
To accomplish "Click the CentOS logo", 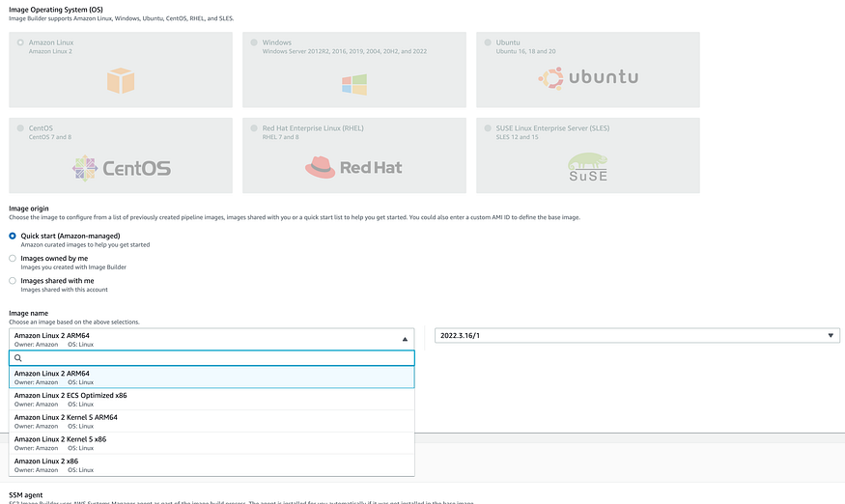I will (x=122, y=168).
